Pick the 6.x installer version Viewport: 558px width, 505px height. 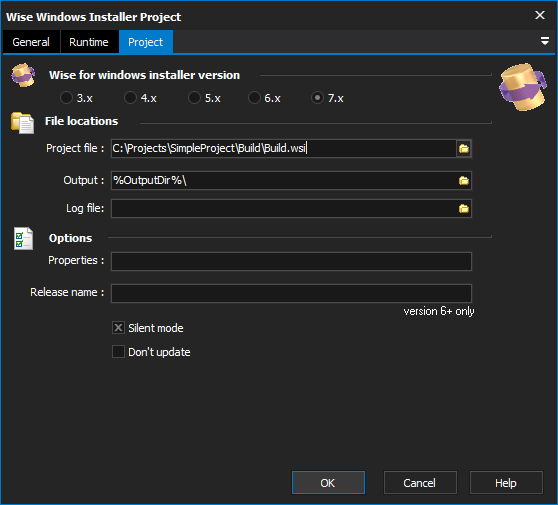click(254, 98)
